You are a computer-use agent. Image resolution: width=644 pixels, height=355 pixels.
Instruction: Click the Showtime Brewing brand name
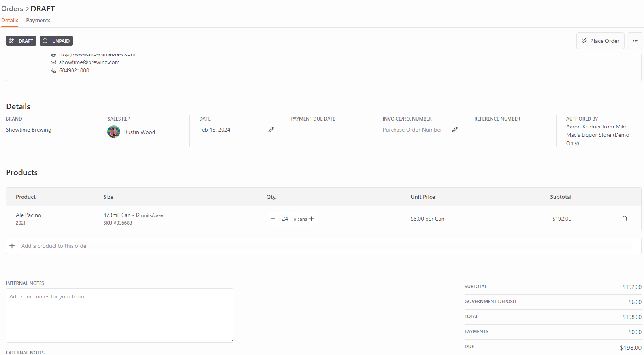[28, 130]
